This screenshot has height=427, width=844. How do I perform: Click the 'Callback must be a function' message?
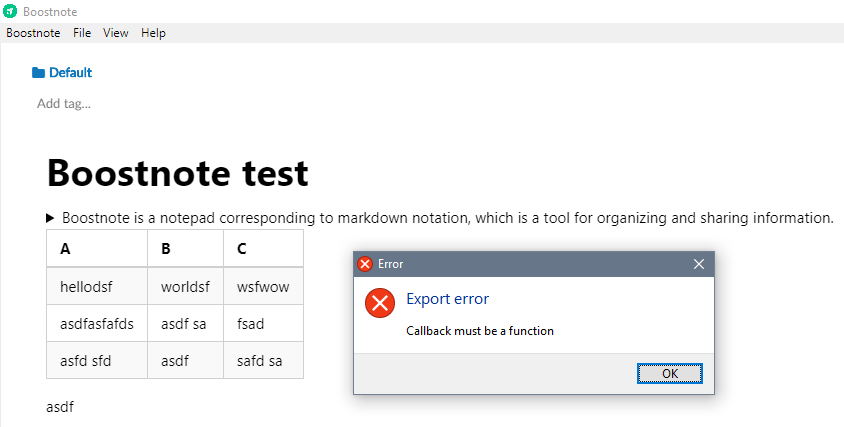[480, 331]
